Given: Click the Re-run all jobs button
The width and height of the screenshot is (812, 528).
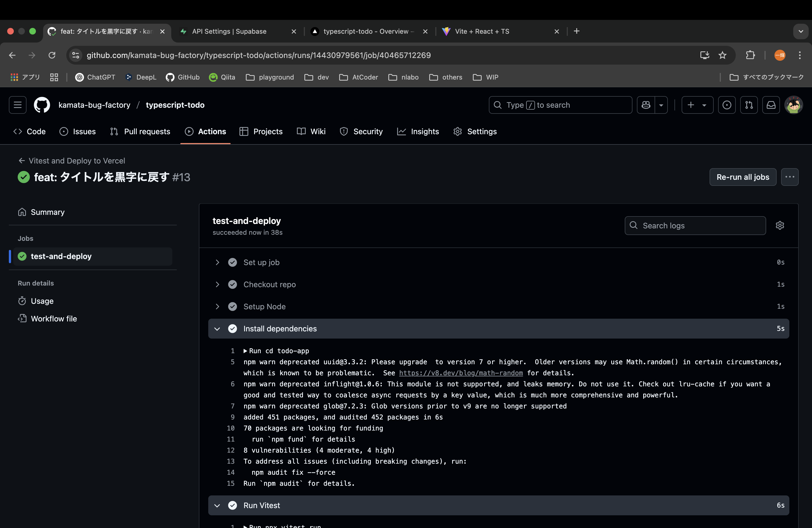Looking at the screenshot, I should (742, 177).
